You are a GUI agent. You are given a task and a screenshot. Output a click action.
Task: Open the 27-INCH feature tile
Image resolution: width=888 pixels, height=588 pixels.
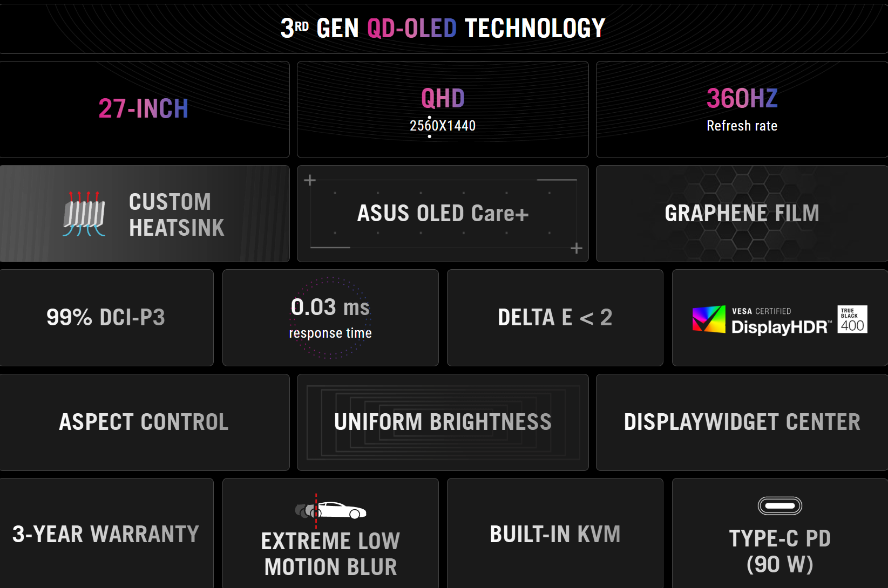(x=145, y=110)
